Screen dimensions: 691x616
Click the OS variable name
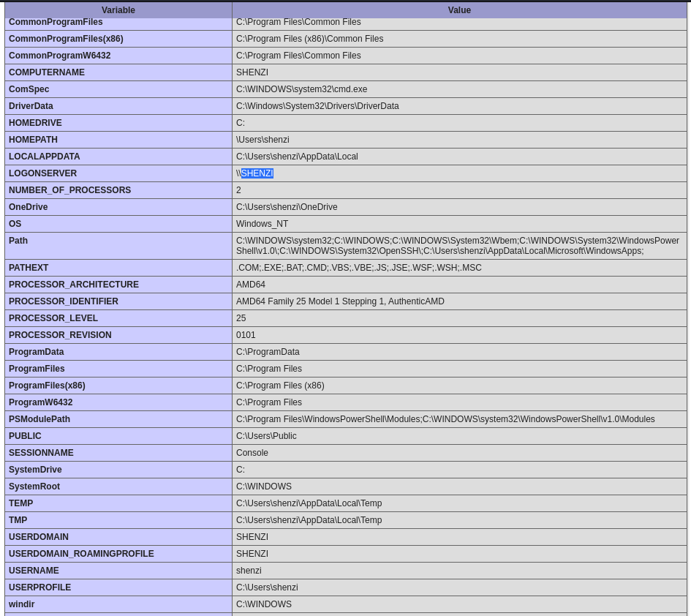(15, 224)
